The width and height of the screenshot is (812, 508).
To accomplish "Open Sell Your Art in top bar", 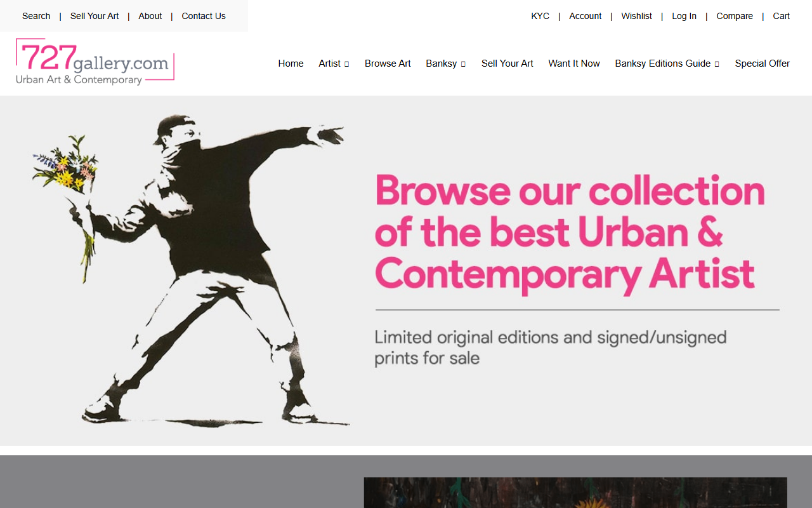I will tap(95, 16).
